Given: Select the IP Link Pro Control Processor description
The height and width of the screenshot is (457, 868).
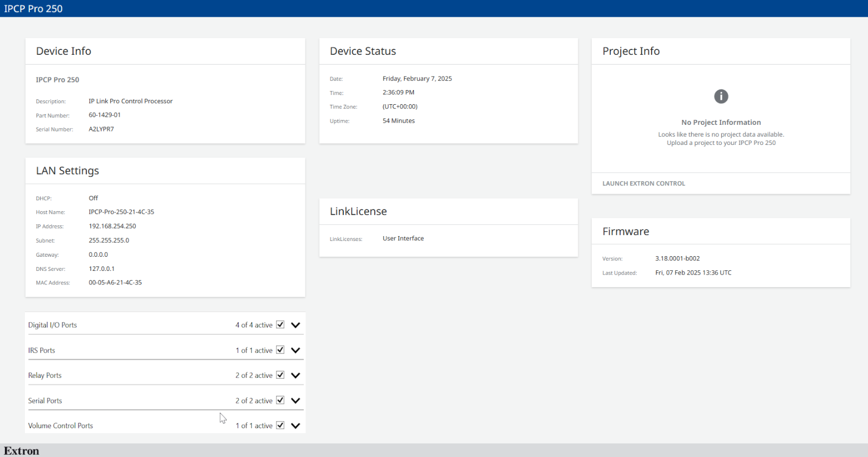Looking at the screenshot, I should pos(131,101).
